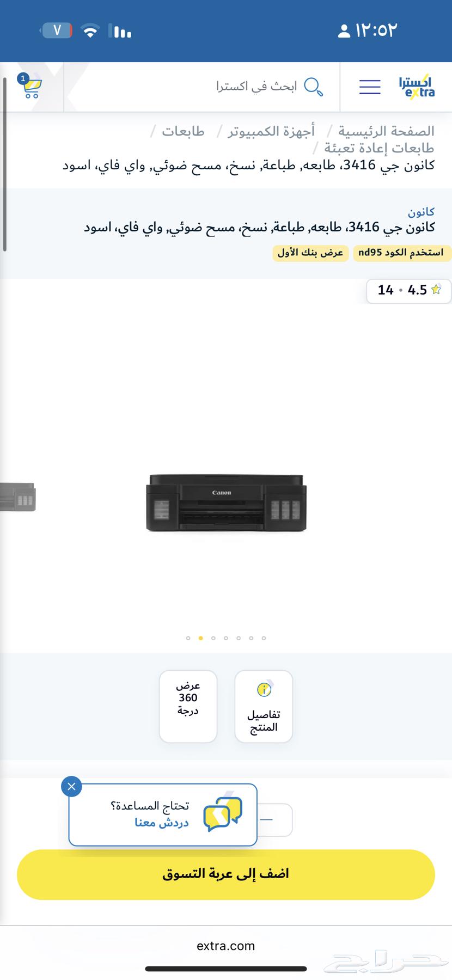The height and width of the screenshot is (980, 452).
Task: Open أجهزة الكمبيوتر breadcrumb link
Action: [271, 131]
